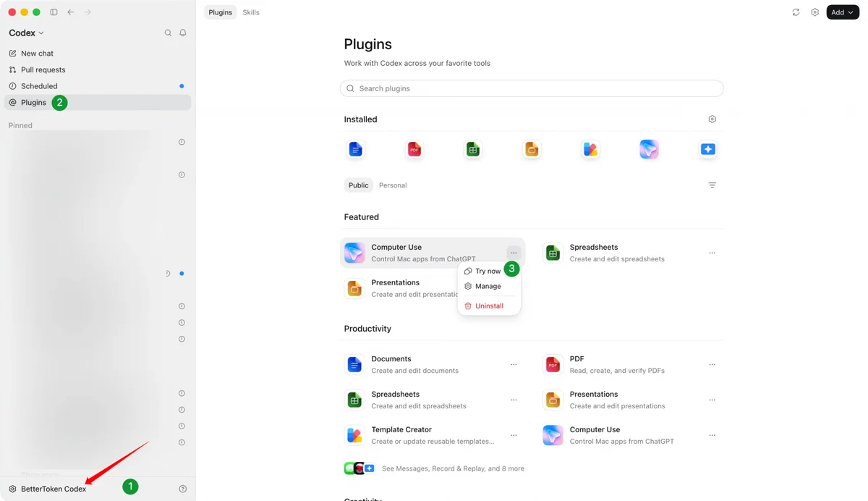Select Plugins in the sidebar
868x501 pixels.
(98, 103)
